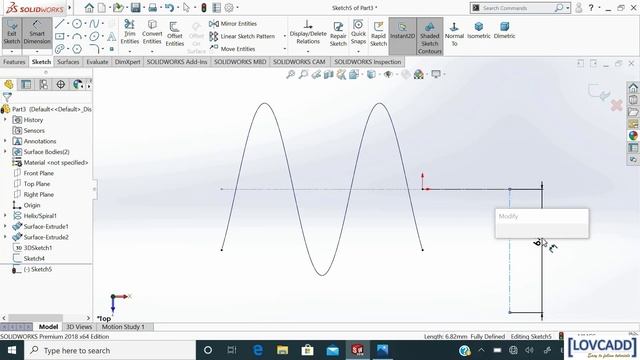640x360 pixels.
Task: Select the sketch Text tool
Action: (111, 36)
